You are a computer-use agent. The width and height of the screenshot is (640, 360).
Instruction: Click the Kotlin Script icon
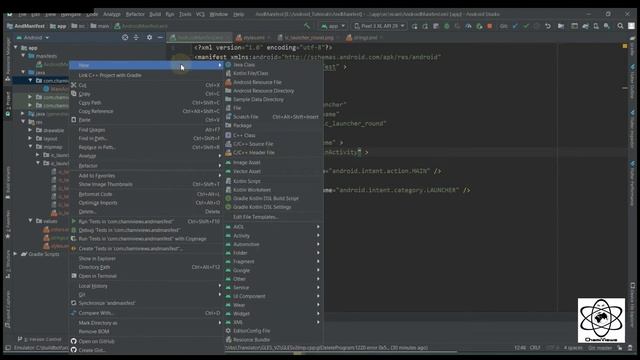point(228,181)
